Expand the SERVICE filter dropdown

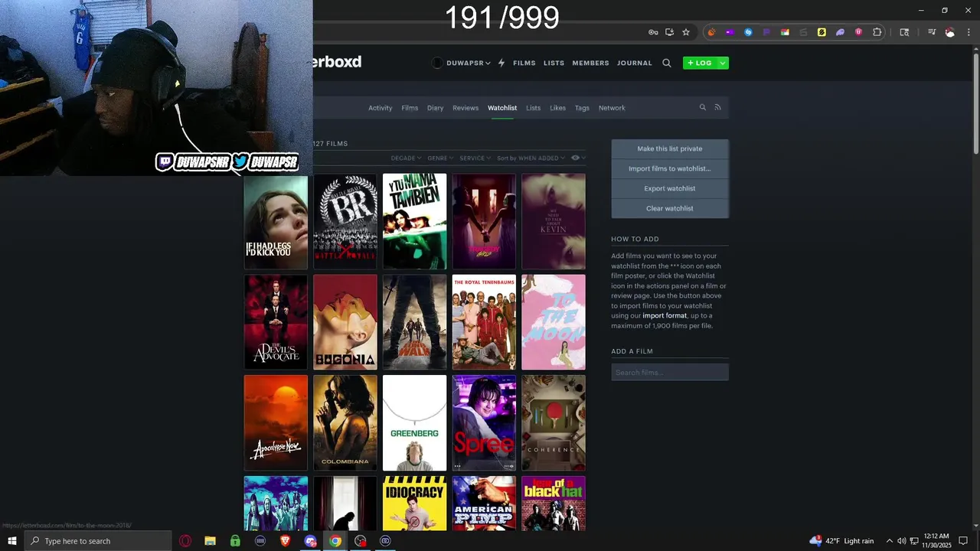coord(475,158)
